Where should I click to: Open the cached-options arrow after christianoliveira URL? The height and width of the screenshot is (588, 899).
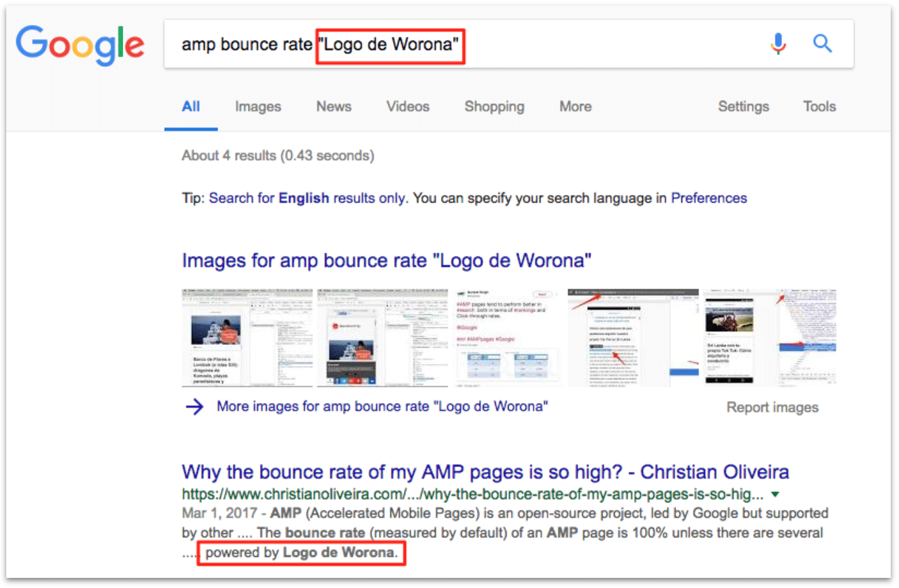775,493
